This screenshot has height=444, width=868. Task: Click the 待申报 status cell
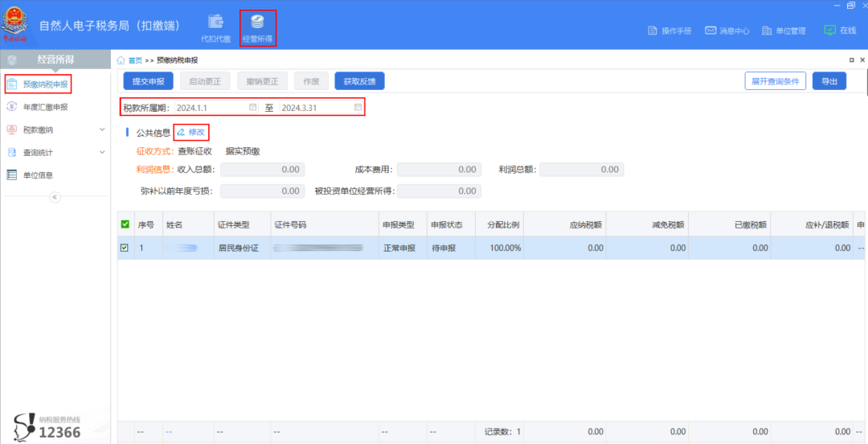click(x=451, y=249)
